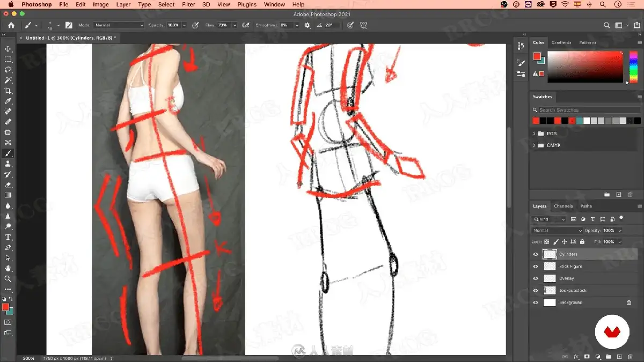Open brush blending Mode dropdown
644x362 pixels.
click(x=119, y=25)
